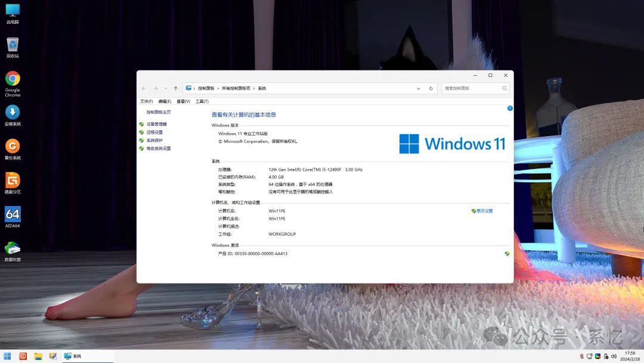Image resolution: width=644 pixels, height=363 pixels.
Task: Open File Explorer from the taskbar
Action: click(x=38, y=356)
